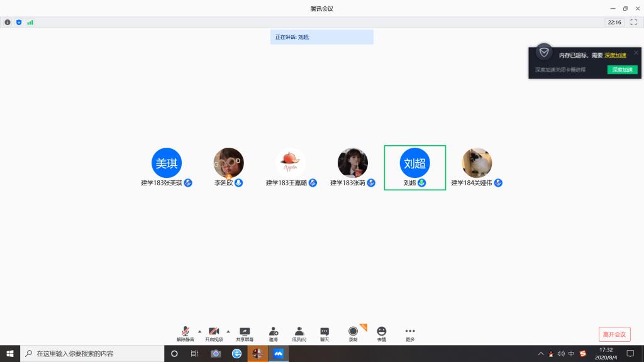
Task: Open Windows Start menu
Action: pos(10,353)
